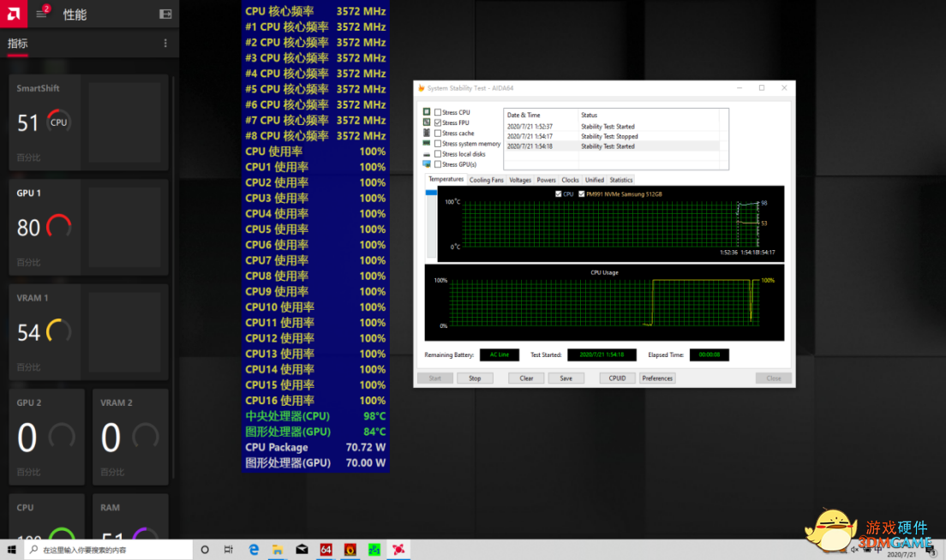Open File Explorer from the taskbar
This screenshot has height=560, width=946.
(278, 550)
